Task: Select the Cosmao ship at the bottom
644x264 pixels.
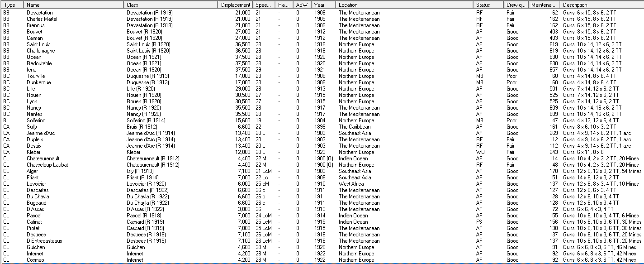Action: 35,260
